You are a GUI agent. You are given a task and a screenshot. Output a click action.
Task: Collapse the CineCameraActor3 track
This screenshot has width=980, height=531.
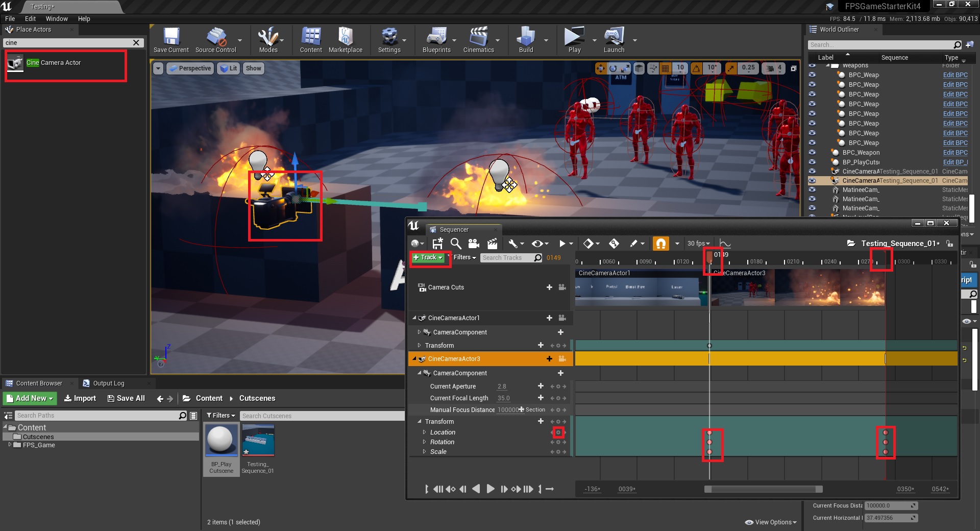[414, 359]
